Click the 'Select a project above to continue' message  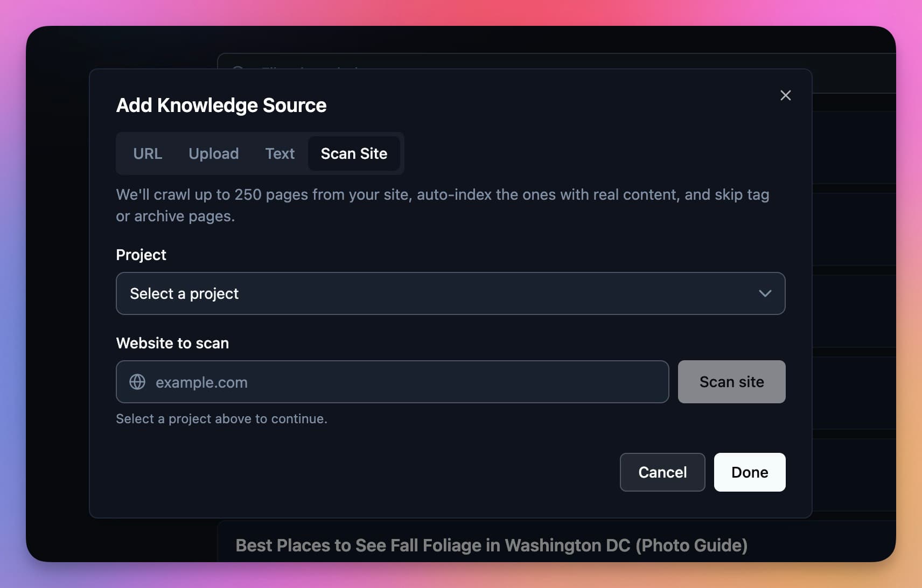click(x=221, y=418)
